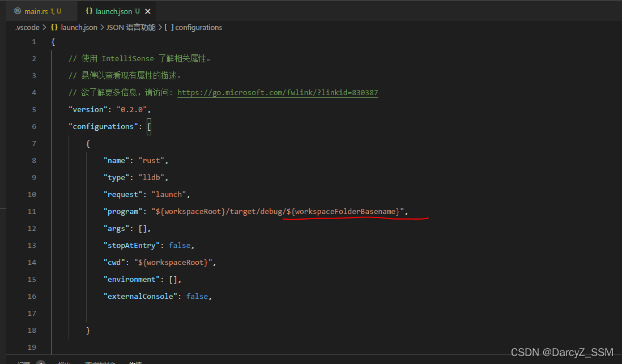Select the launch.json editor tab
The width and height of the screenshot is (622, 364).
pyautogui.click(x=116, y=11)
